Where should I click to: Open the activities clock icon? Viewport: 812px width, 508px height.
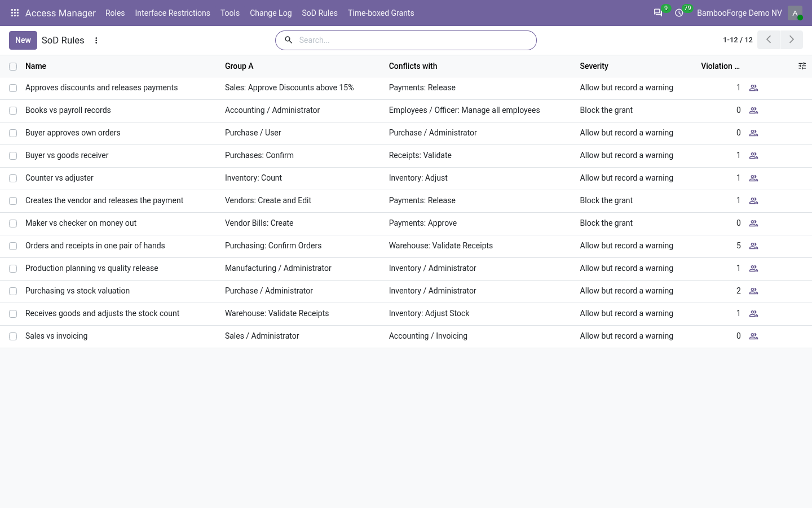[679, 12]
